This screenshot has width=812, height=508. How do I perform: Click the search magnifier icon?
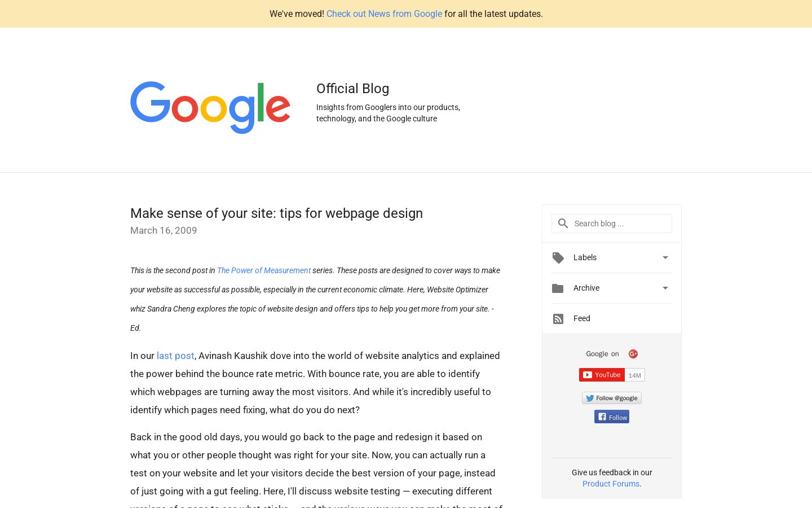click(x=563, y=224)
